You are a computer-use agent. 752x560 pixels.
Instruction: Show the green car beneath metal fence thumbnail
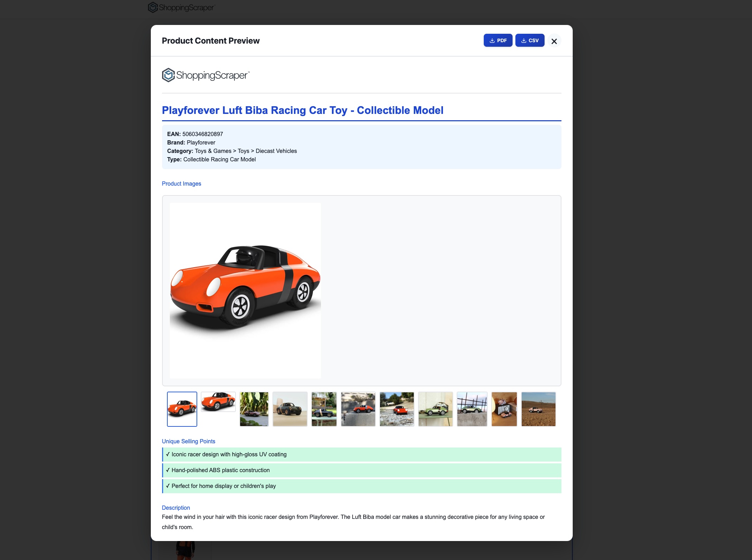472,409
